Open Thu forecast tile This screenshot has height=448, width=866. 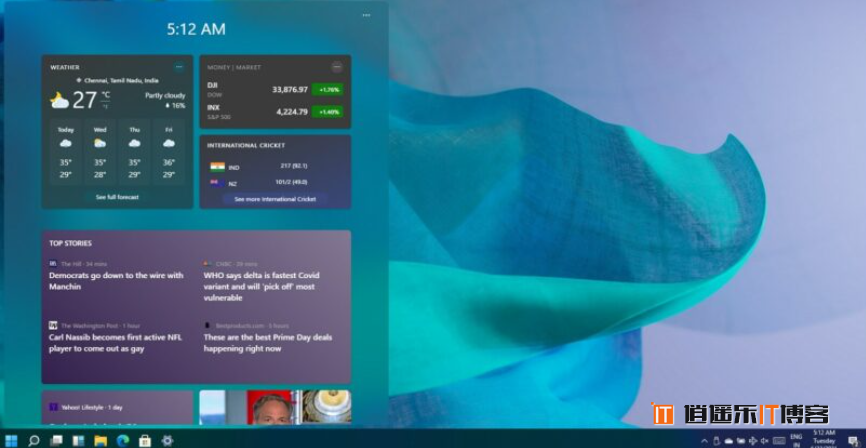tap(134, 151)
